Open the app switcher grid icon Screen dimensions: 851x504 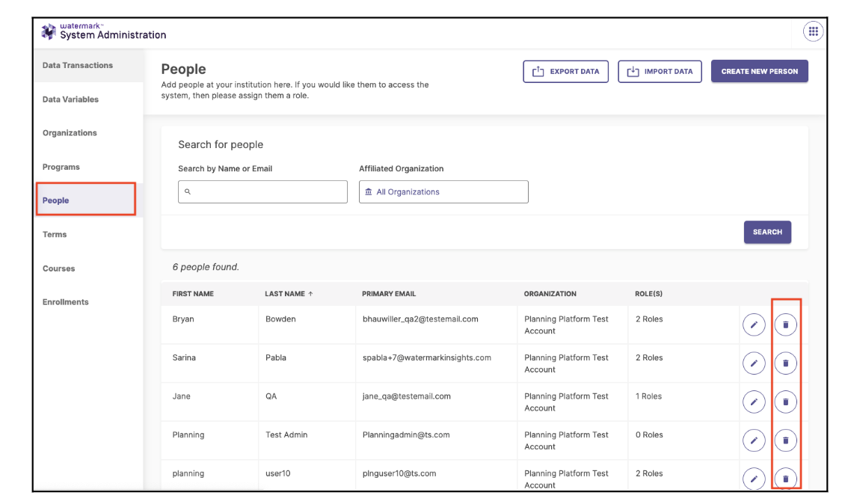[x=813, y=31]
